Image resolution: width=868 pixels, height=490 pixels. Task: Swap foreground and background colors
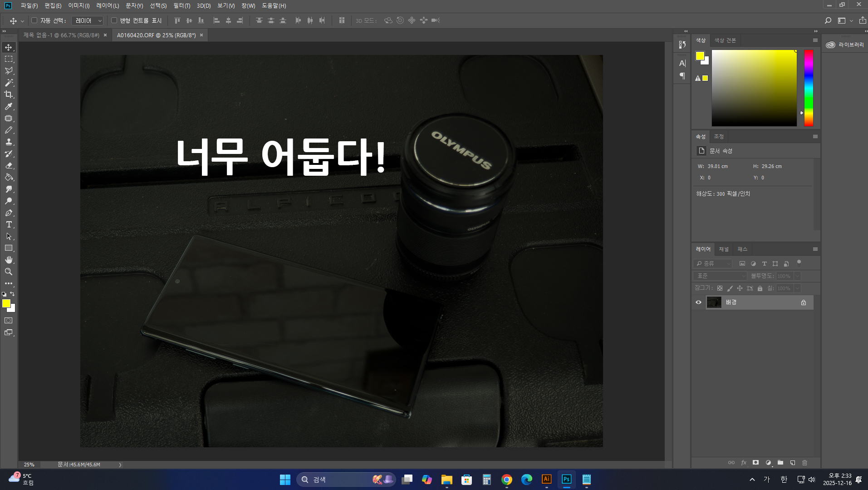(x=12, y=294)
